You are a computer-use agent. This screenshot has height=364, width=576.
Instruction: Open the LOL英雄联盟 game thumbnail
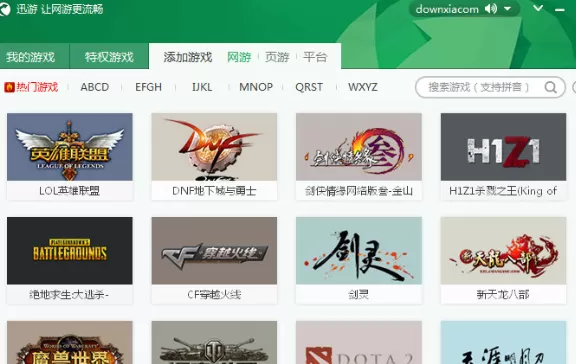tap(70, 147)
